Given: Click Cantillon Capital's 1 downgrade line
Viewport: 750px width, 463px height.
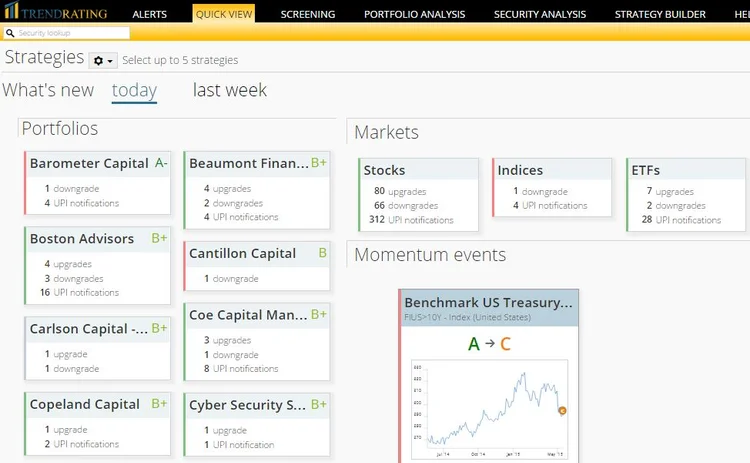Looking at the screenshot, I should coord(232,278).
